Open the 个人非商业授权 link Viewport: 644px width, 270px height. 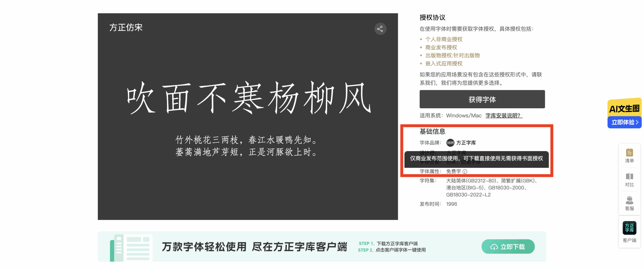[x=444, y=39]
